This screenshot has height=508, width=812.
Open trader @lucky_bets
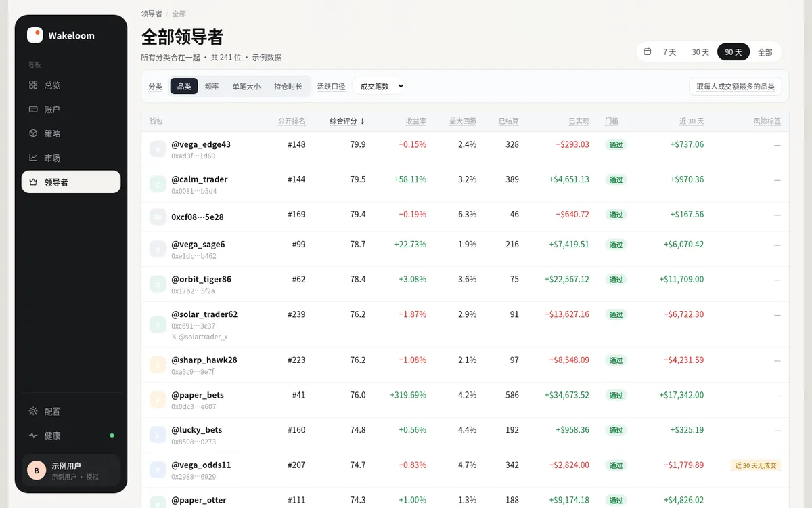(197, 430)
